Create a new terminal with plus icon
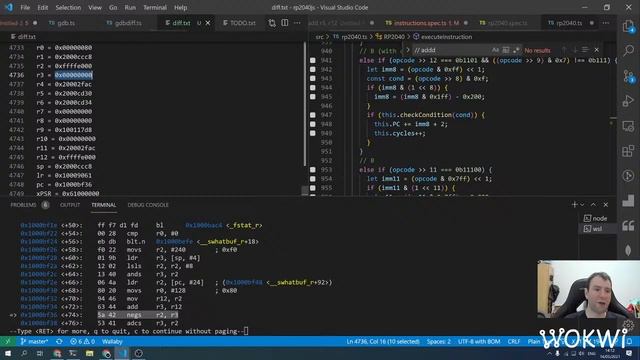640x360 pixels. (x=574, y=204)
